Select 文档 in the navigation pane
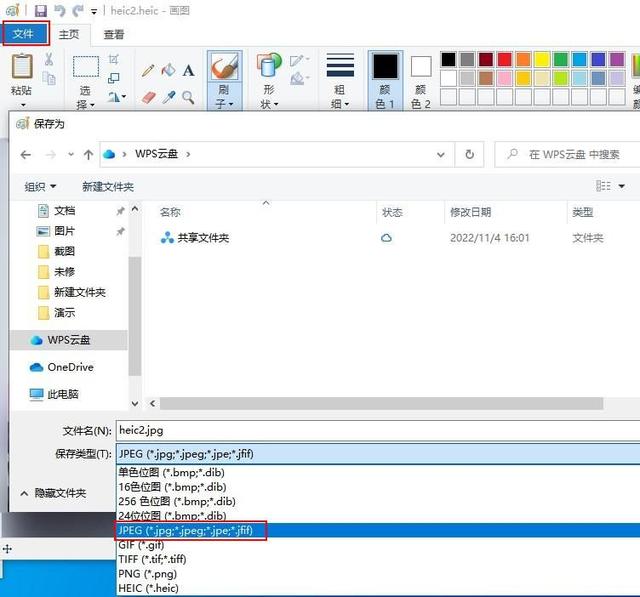Viewport: 640px width, 597px height. click(64, 211)
